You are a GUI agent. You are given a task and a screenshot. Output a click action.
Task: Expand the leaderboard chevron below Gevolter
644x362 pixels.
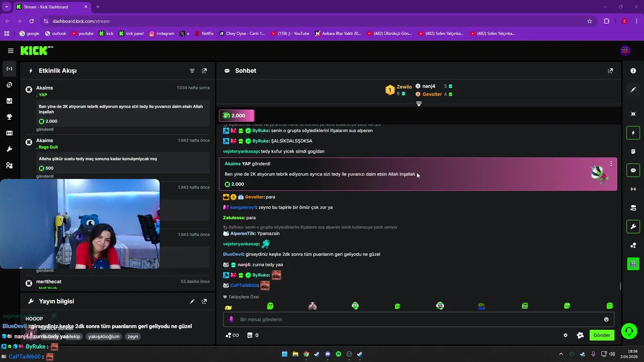[419, 104]
